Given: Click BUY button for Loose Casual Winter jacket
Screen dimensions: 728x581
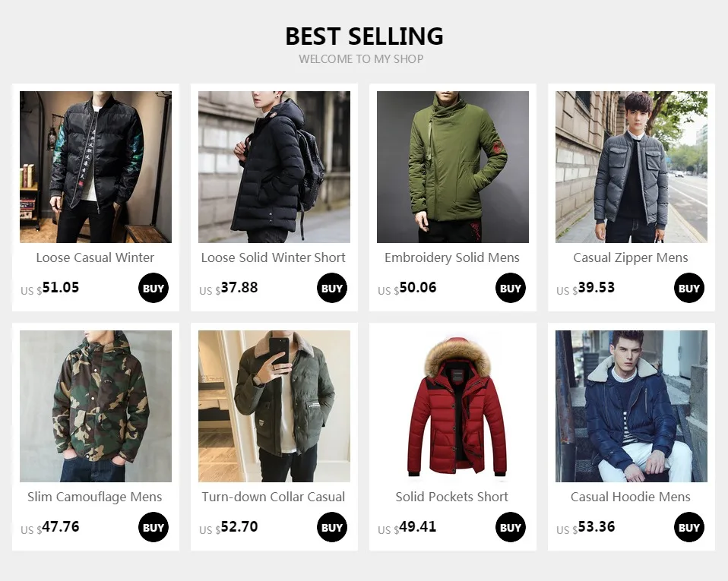Looking at the screenshot, I should coord(154,288).
